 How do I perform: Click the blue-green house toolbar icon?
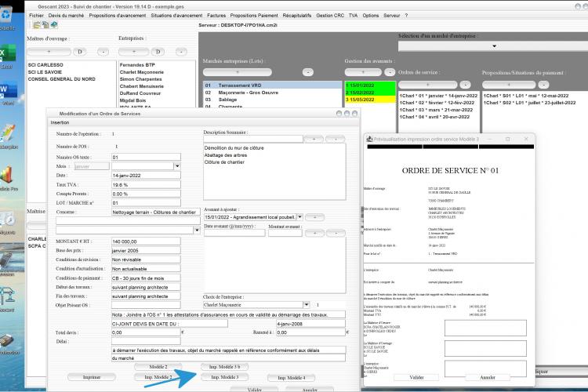click(54, 25)
